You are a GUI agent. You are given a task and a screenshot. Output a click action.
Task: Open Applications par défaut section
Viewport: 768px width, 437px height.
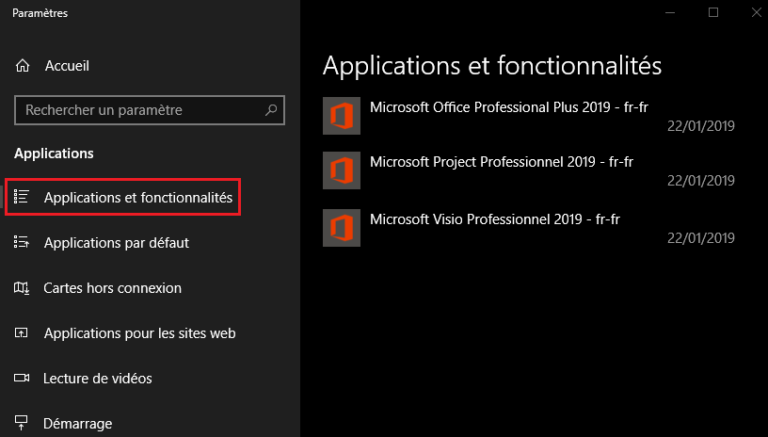click(x=116, y=243)
